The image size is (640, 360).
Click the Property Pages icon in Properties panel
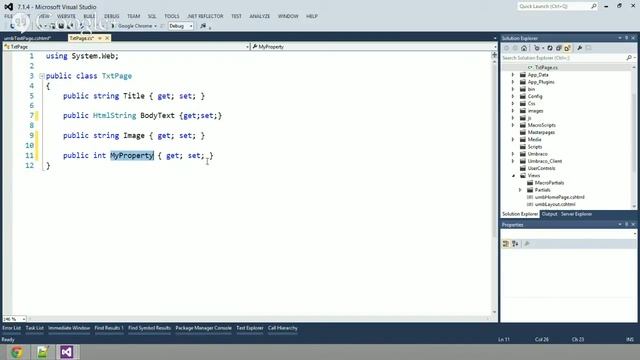point(527,244)
